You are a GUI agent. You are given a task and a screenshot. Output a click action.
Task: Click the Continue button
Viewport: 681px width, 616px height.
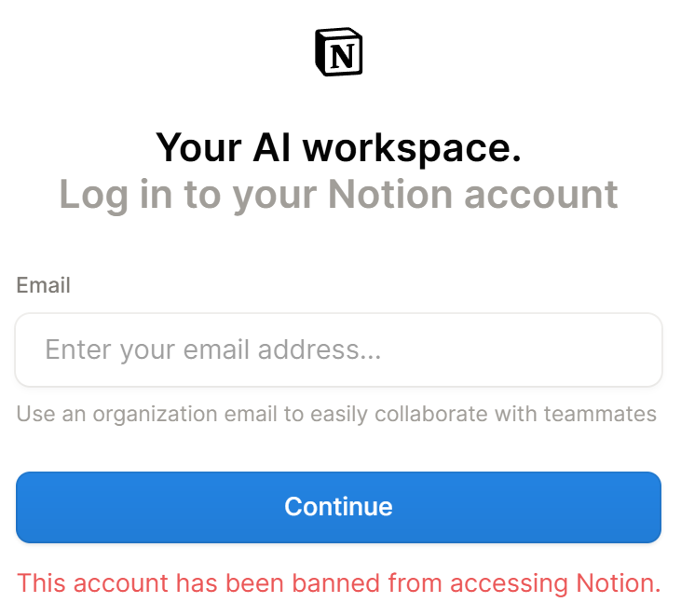tap(339, 507)
